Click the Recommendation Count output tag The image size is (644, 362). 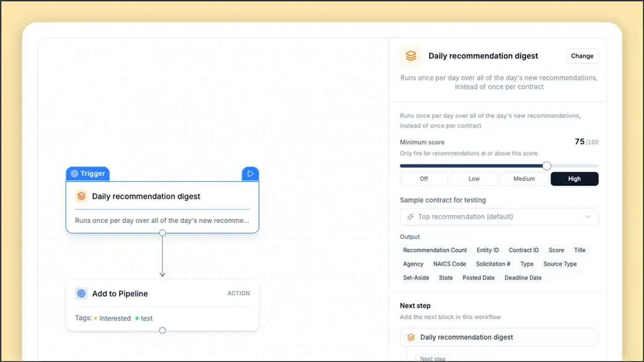point(435,250)
